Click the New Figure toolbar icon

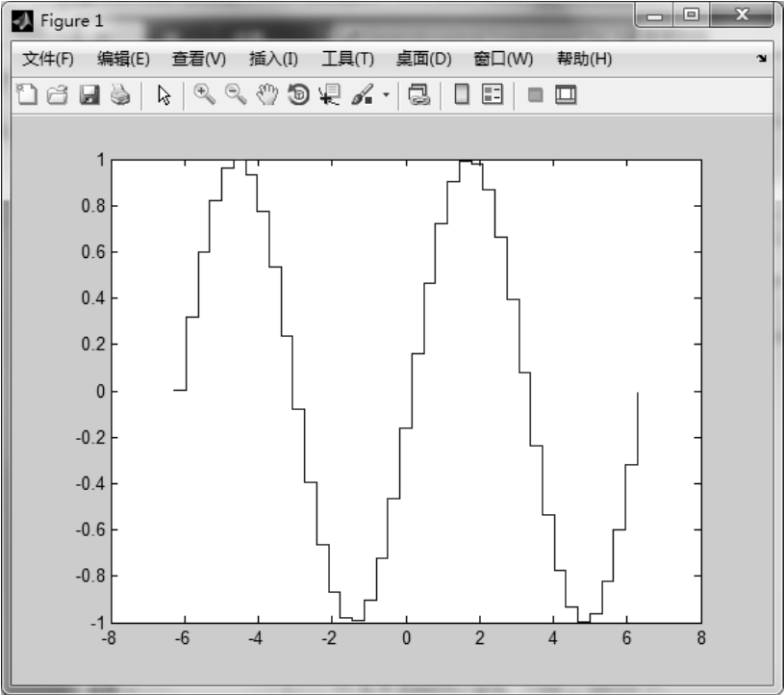[27, 94]
